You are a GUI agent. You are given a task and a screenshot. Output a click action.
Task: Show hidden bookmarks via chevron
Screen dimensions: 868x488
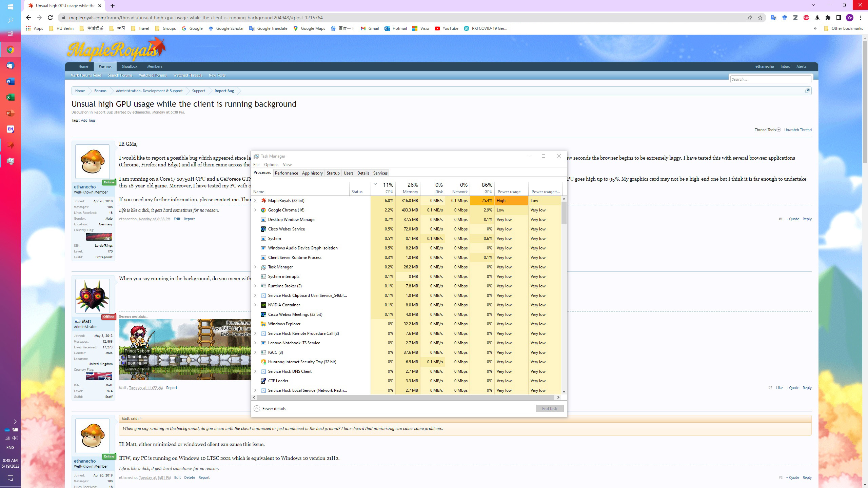tap(815, 28)
